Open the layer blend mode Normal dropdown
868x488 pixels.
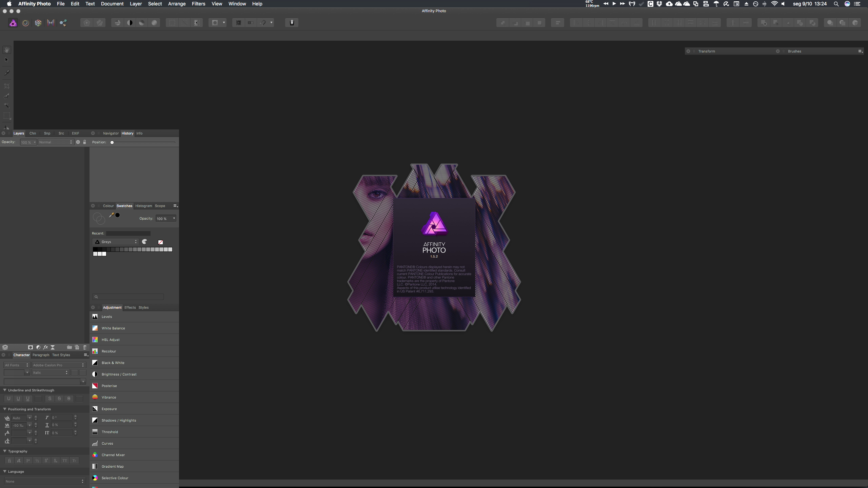[56, 142]
